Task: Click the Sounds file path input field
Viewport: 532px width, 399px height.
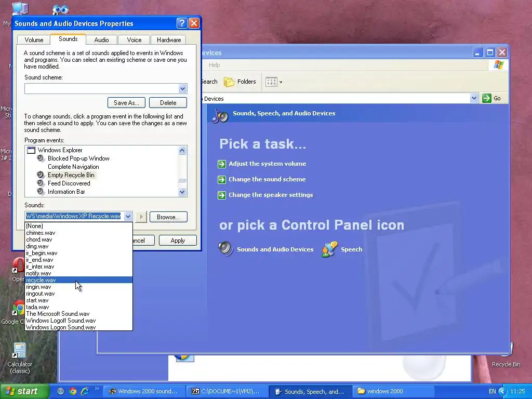Action: coord(74,216)
